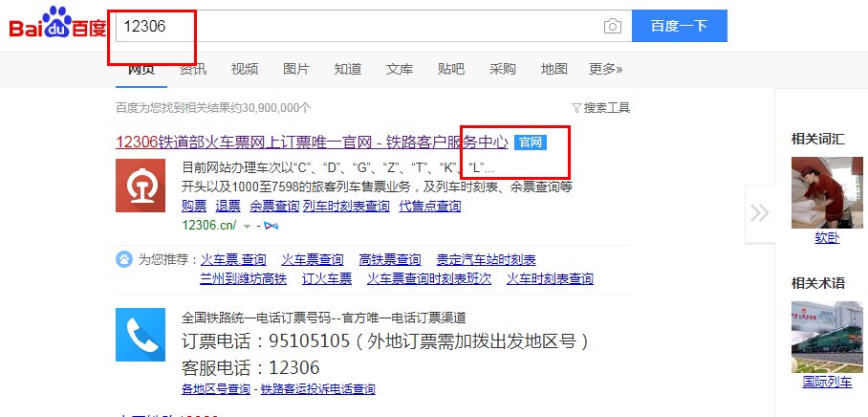This screenshot has height=417, width=868.
Task: Switch to the 文库 tab
Action: tap(400, 69)
